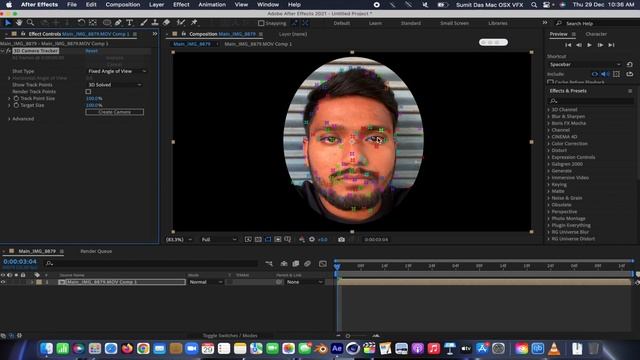The width and height of the screenshot is (640, 360).
Task: Select the Hand tool
Action: point(19,23)
